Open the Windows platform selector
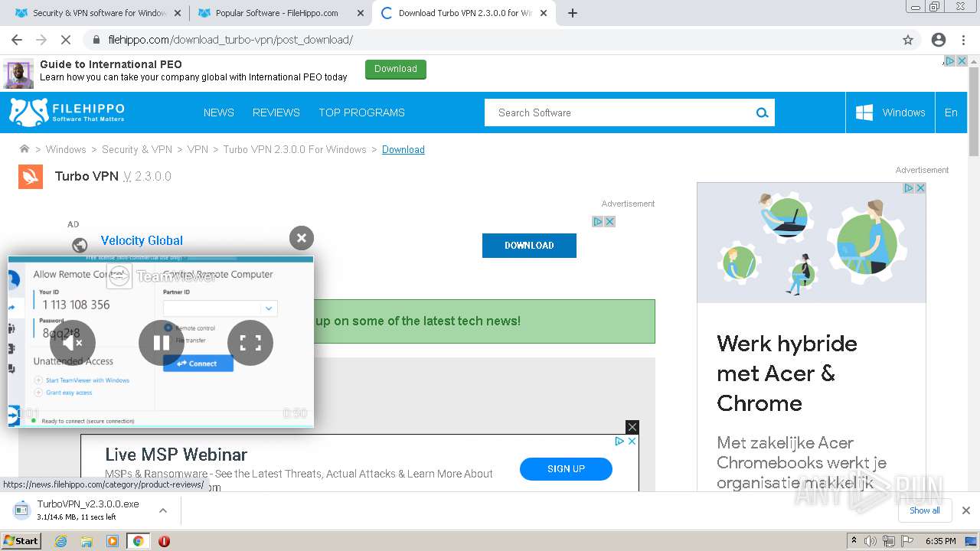The width and height of the screenshot is (980, 551). coord(890,112)
